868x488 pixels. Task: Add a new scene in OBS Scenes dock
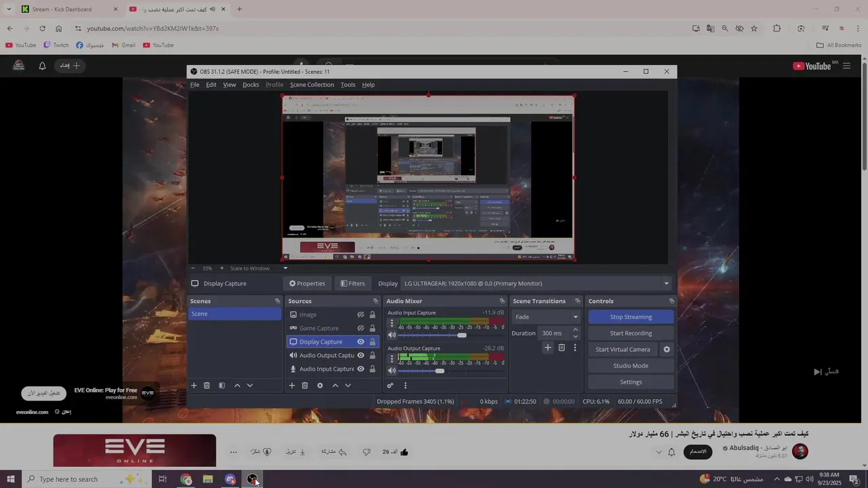193,386
